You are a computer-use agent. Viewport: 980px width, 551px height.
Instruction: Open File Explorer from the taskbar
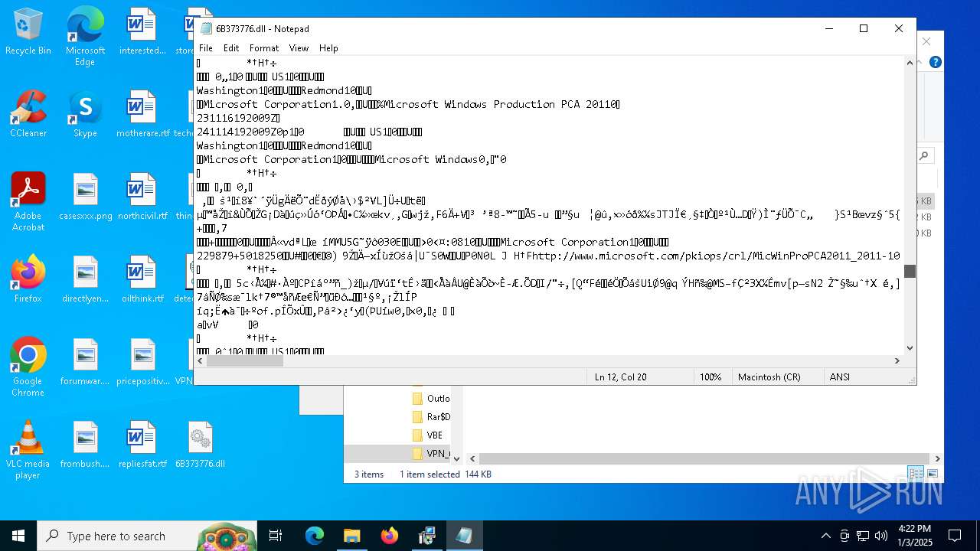click(351, 536)
